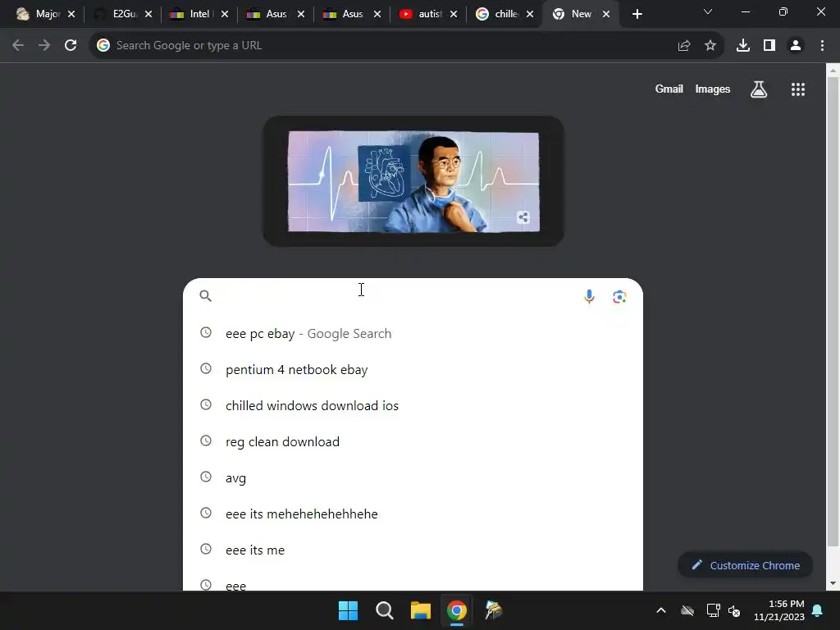Open network display tray icon
Viewport: 840px width, 630px height.
(713, 610)
